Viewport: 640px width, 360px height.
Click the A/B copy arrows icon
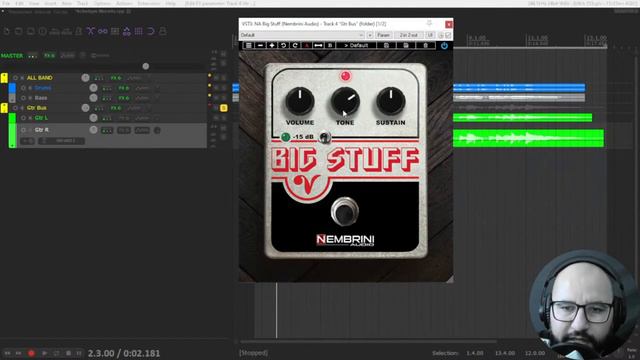(318, 45)
